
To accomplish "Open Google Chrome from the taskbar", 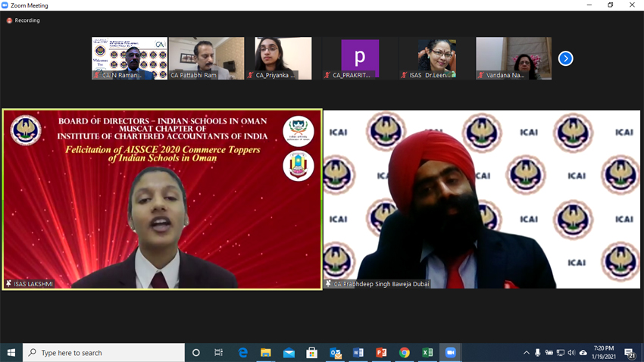I will point(405,353).
